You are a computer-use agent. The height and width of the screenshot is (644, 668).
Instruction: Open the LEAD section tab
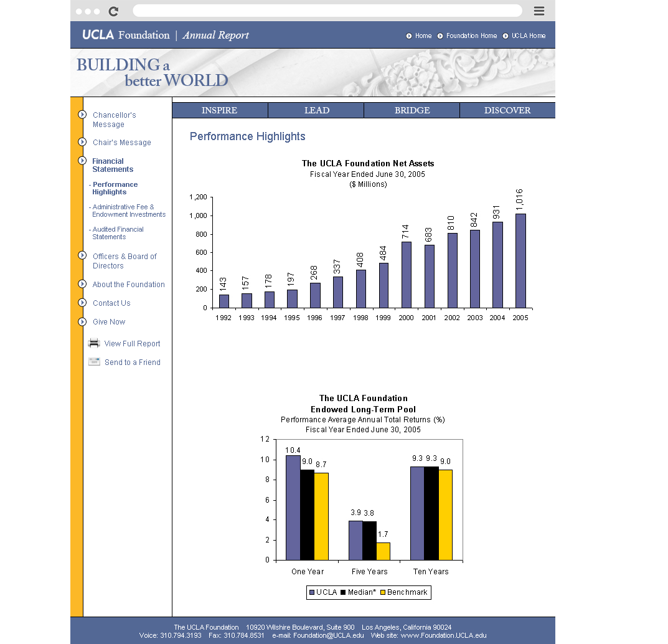pyautogui.click(x=316, y=110)
